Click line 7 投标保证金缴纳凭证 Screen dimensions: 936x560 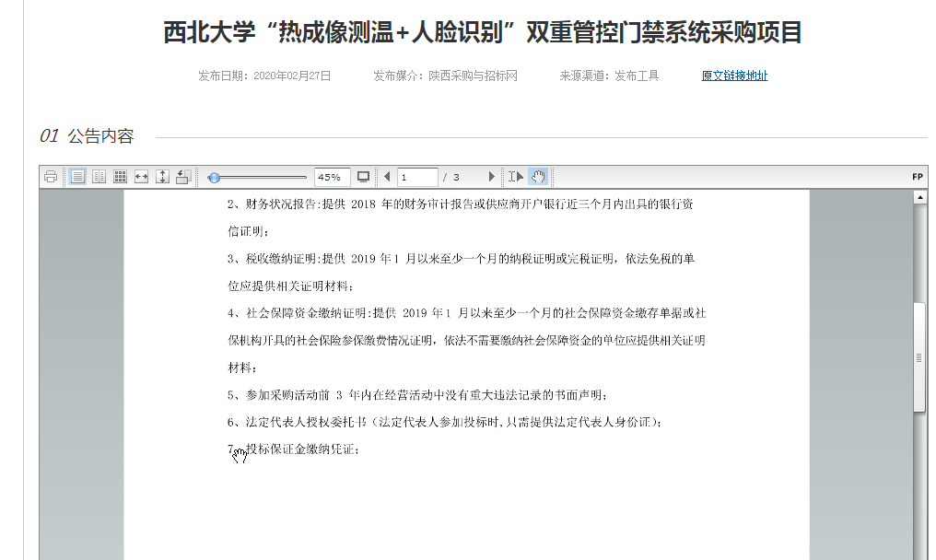pyautogui.click(x=294, y=449)
